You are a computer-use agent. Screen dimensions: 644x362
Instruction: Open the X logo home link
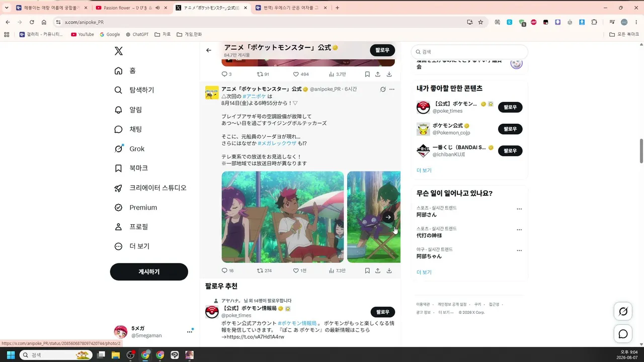click(118, 51)
